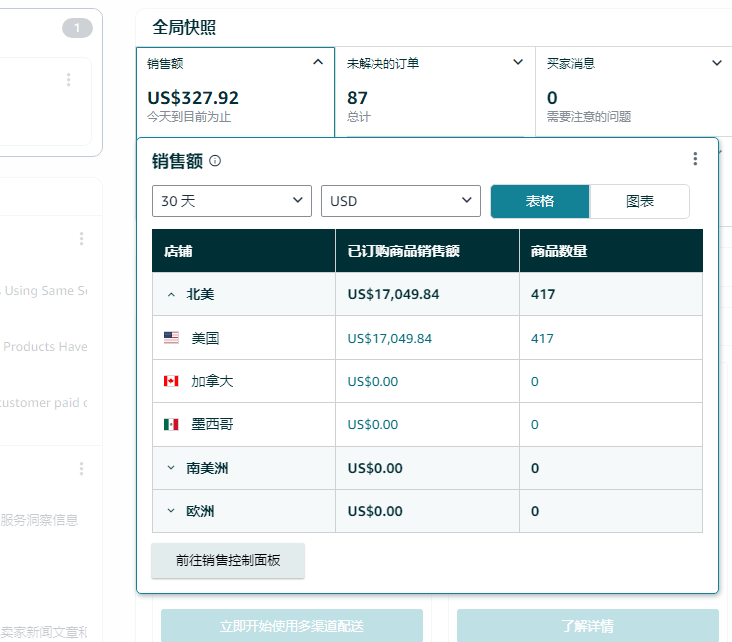Switch to 图表 chart view
The image size is (732, 642).
(x=639, y=201)
